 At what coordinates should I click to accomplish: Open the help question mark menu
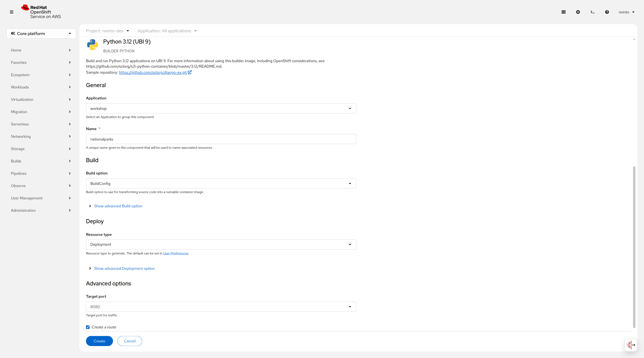[x=607, y=12]
